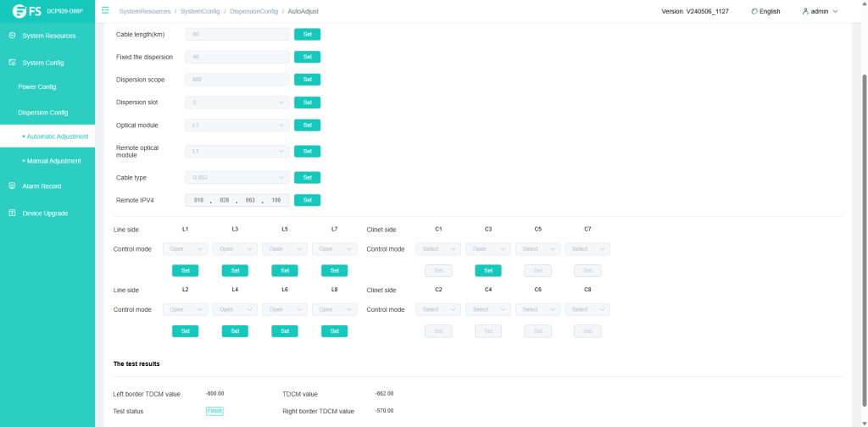
Task: Click the globe language icon
Action: (x=754, y=11)
